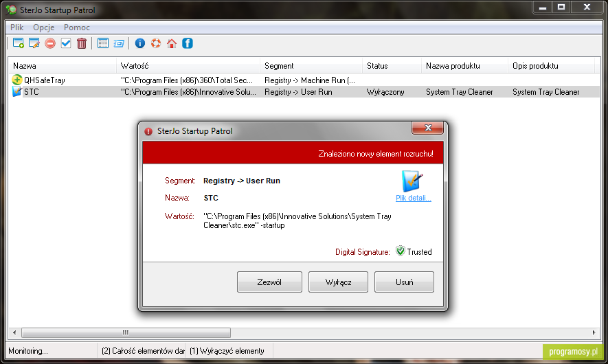608x364 pixels.
Task: Click the Edit startup entry toolbar icon
Action: tap(34, 43)
